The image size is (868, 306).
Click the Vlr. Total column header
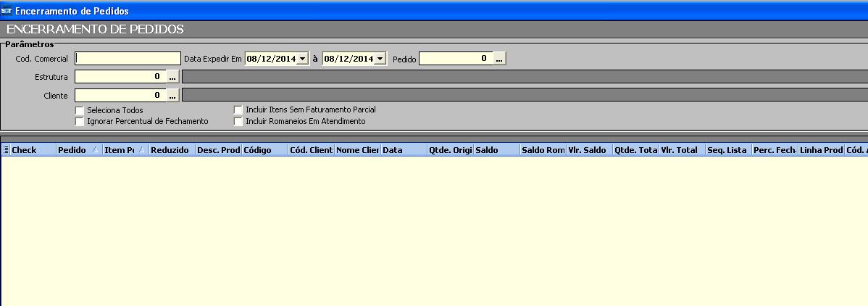[x=681, y=150]
